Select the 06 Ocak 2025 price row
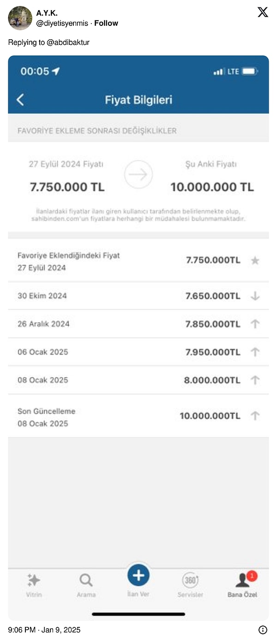The width and height of the screenshot is (277, 644). pyautogui.click(x=138, y=352)
